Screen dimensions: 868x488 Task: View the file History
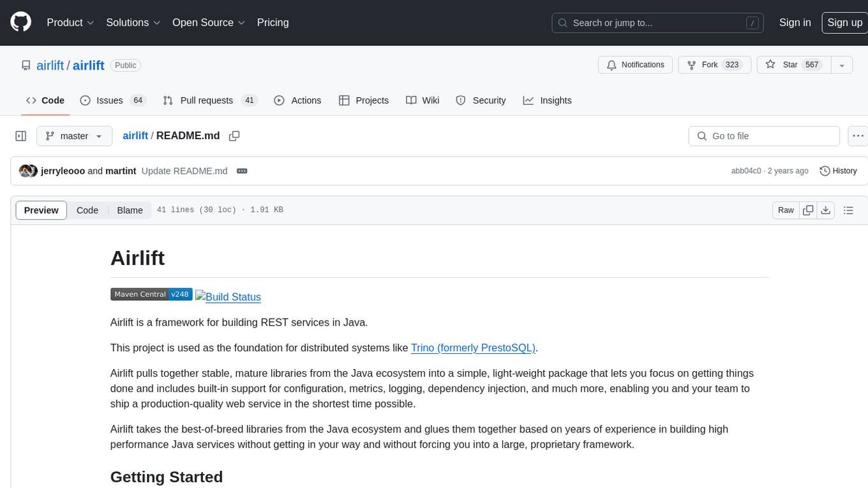pos(838,171)
